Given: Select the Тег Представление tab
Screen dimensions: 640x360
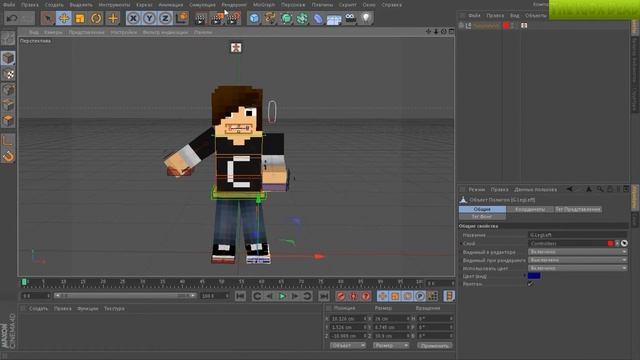Looking at the screenshot, I should [578, 209].
